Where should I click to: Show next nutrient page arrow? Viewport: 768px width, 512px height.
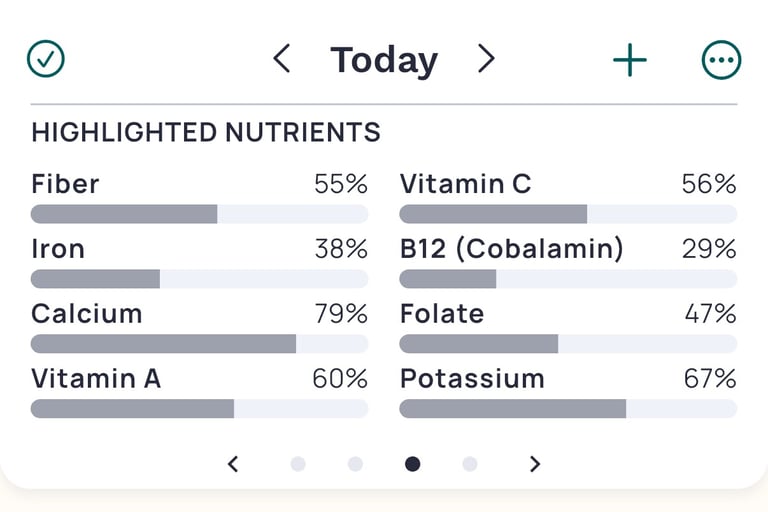coord(535,463)
